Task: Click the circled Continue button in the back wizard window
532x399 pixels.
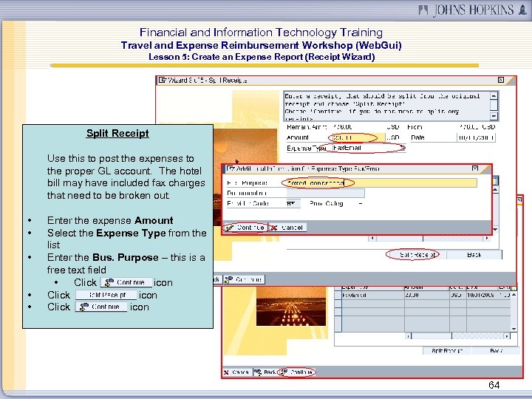Action: (297, 372)
